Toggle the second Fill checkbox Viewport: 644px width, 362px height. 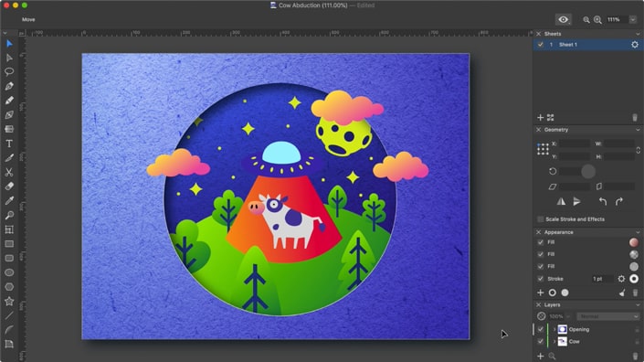[541, 254]
